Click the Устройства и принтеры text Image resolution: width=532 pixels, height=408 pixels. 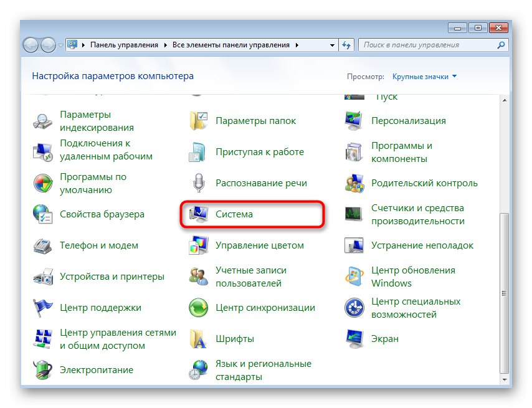(x=112, y=277)
